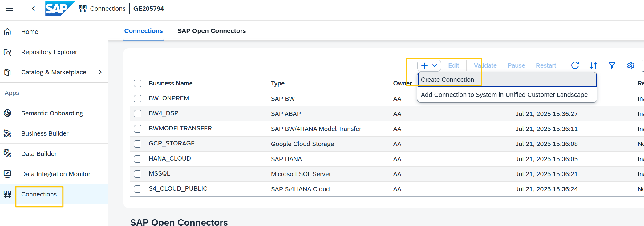This screenshot has width=644, height=226.
Task: Click the Data Integration Monitor icon
Action: (7, 174)
